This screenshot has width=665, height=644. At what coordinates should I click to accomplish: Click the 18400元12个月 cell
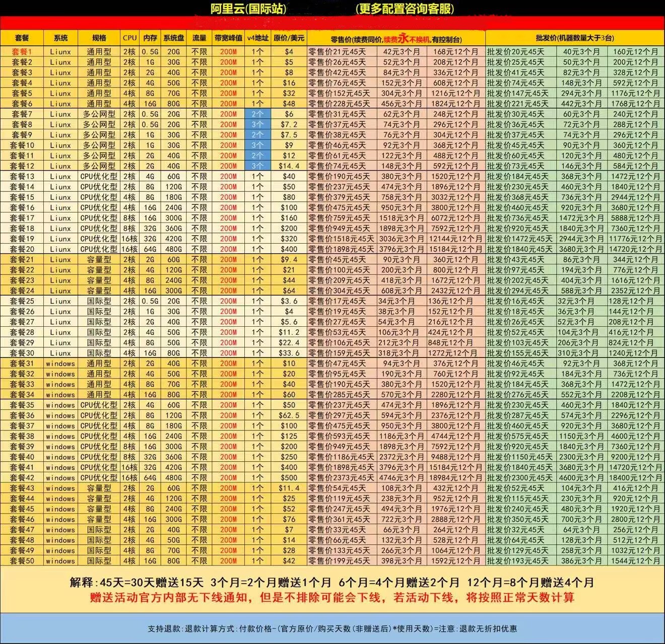[635, 478]
